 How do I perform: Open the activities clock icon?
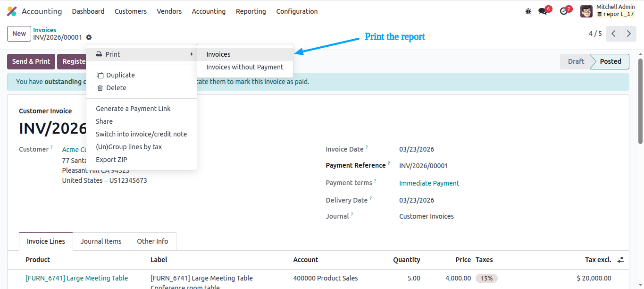[x=564, y=11]
